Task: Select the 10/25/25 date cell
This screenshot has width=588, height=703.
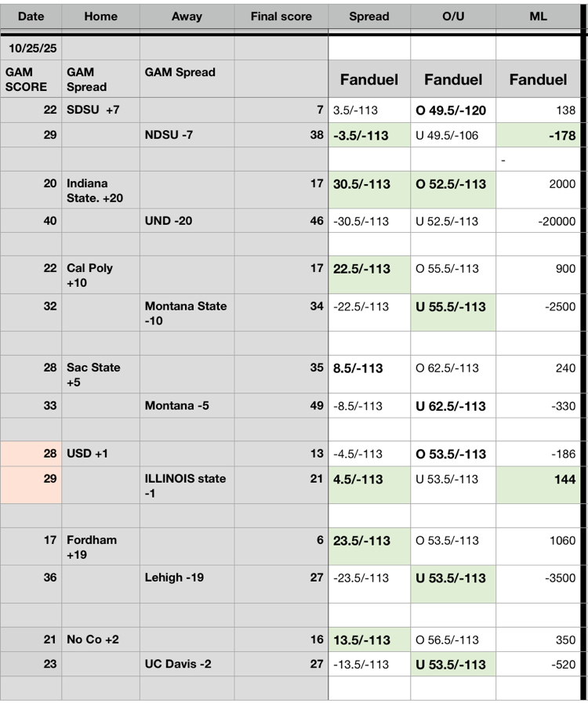Action: (31, 48)
